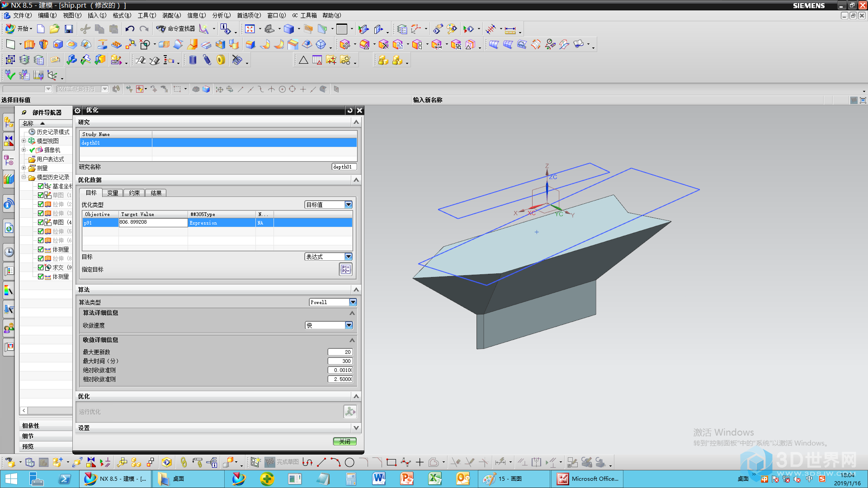Toggle checkbox for 求交 (9) feature

(41, 267)
